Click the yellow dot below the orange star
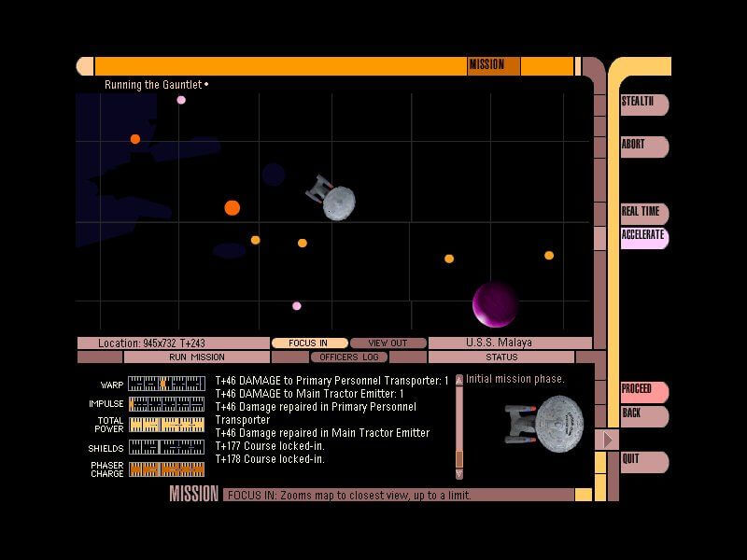747x560 pixels. [x=255, y=240]
